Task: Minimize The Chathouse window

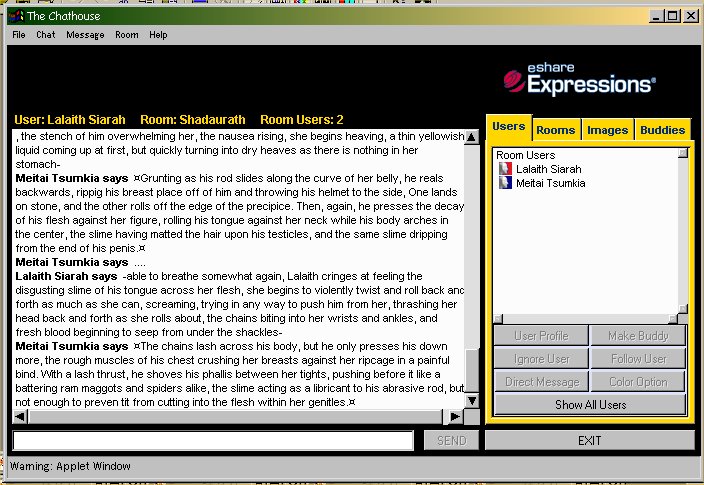Action: pos(657,16)
